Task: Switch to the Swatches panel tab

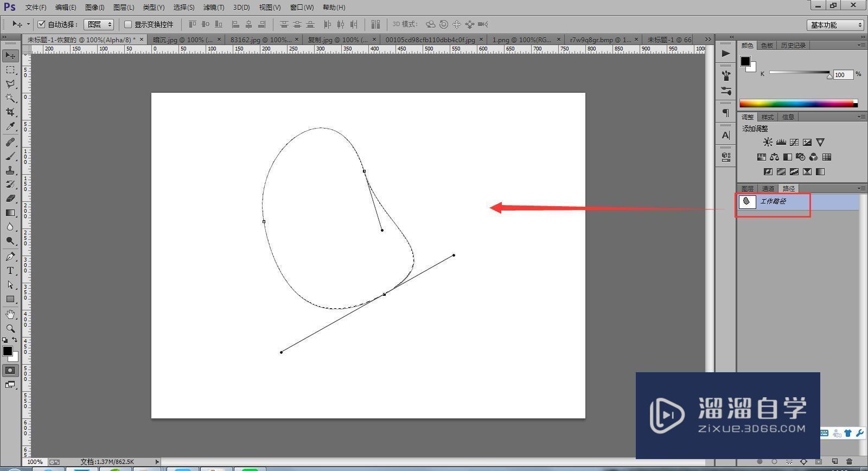Action: [767, 46]
